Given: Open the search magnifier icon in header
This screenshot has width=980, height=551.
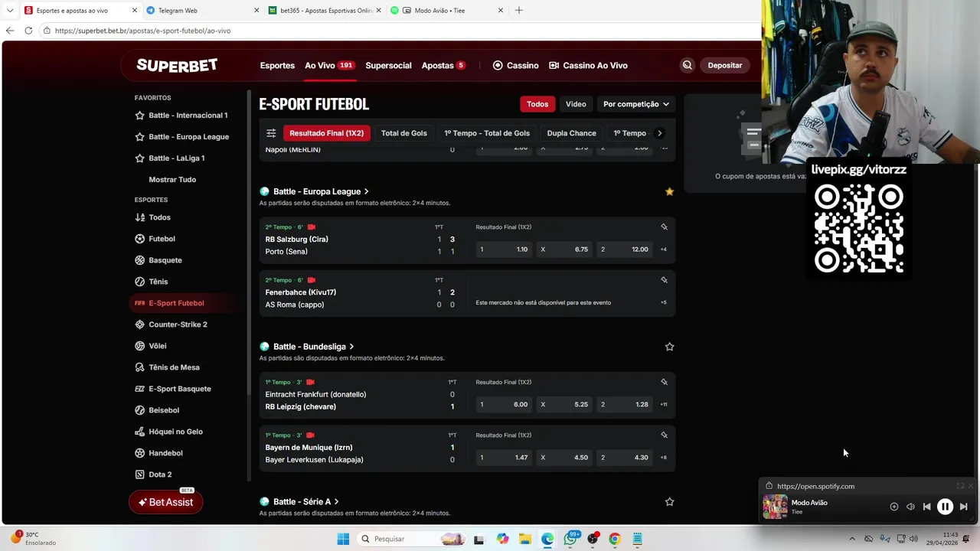Looking at the screenshot, I should (x=687, y=65).
